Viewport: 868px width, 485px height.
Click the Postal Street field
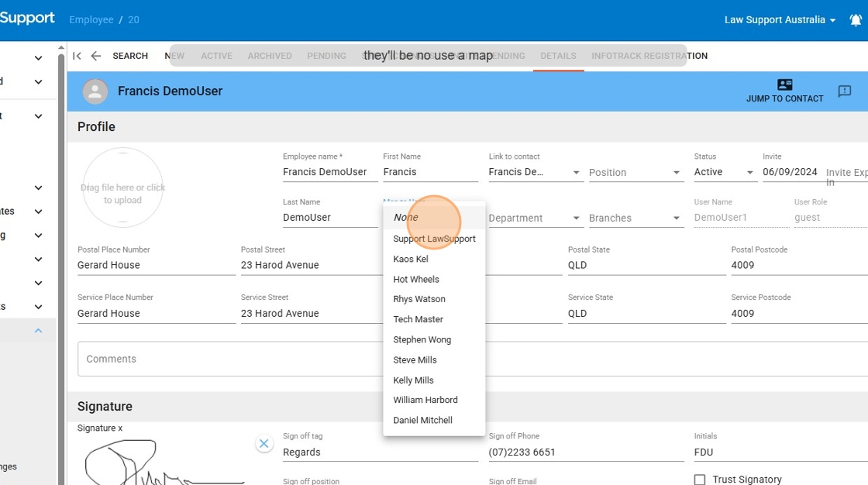click(312, 265)
